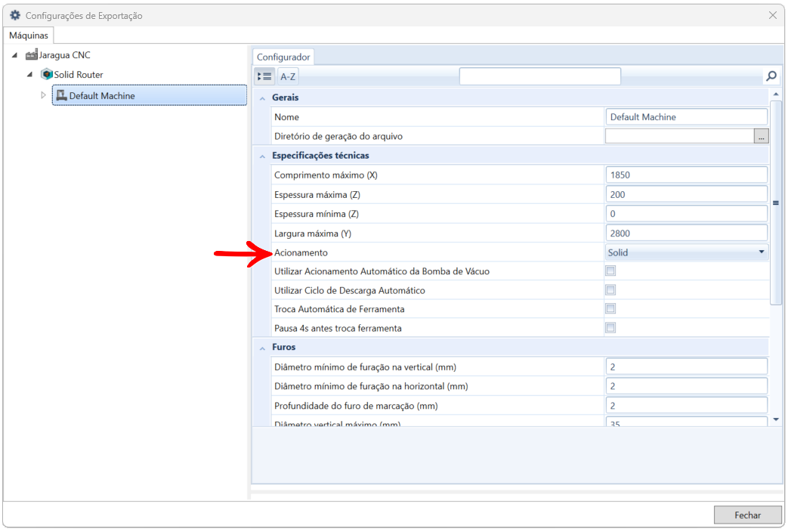This screenshot has width=788, height=532.
Task: Edit Espessura mínima (Z) value 0
Action: tap(687, 214)
